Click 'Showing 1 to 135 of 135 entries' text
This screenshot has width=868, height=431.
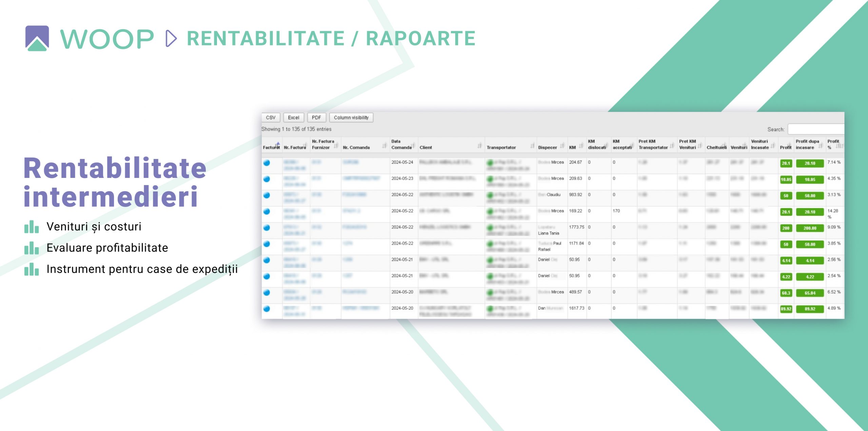(296, 129)
